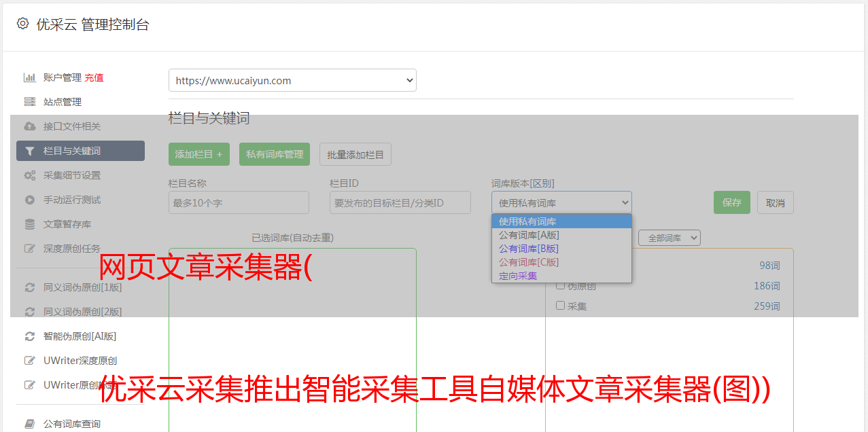
Task: Click the 批量添加栏目 button
Action: pyautogui.click(x=355, y=154)
